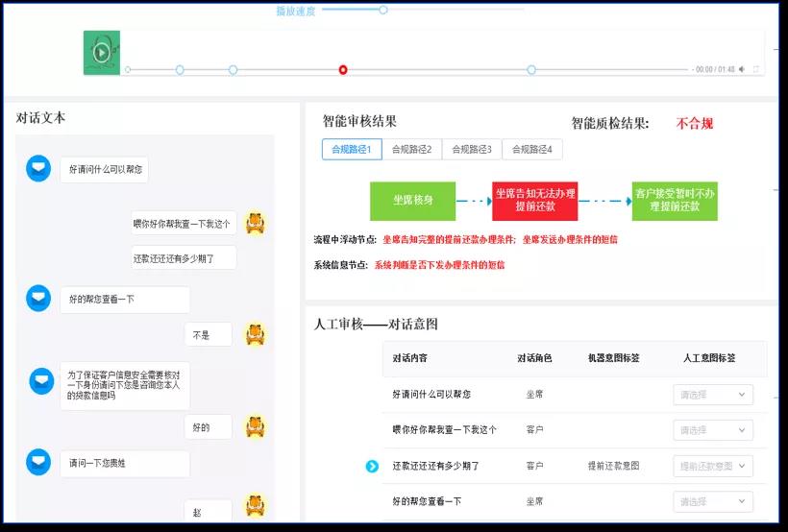Click the red timeline marker
The width and height of the screenshot is (788, 532).
343,69
